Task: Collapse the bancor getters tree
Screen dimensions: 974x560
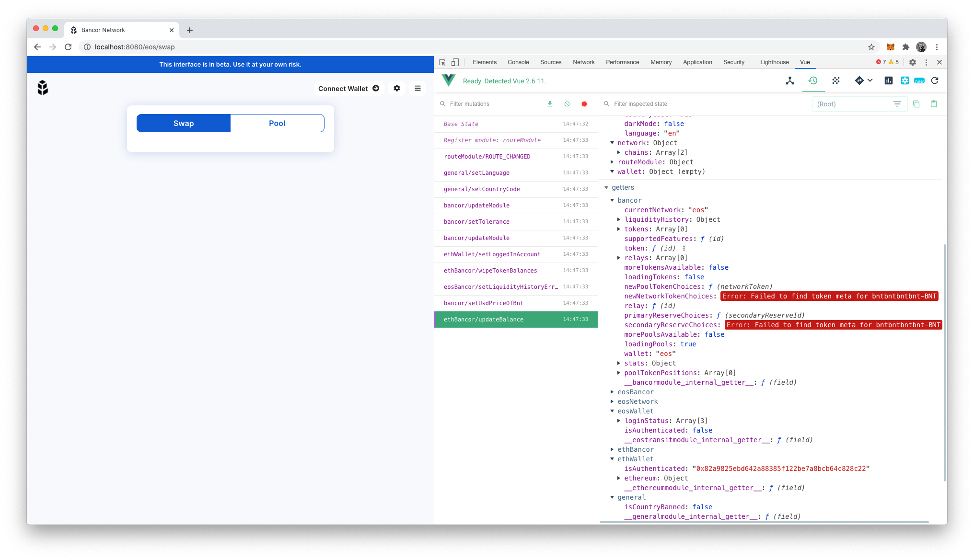Action: (612, 200)
